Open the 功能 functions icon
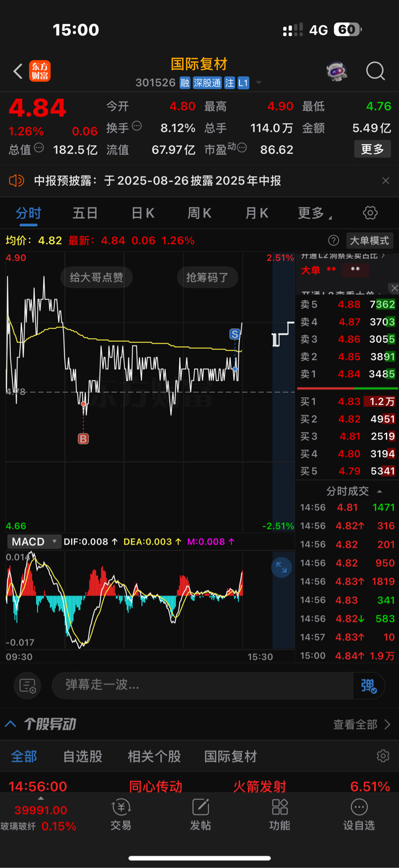 click(x=280, y=814)
